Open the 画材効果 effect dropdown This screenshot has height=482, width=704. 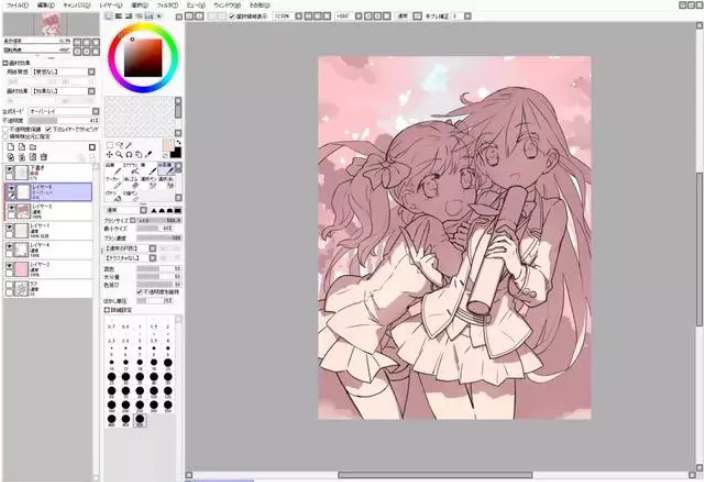pos(92,91)
